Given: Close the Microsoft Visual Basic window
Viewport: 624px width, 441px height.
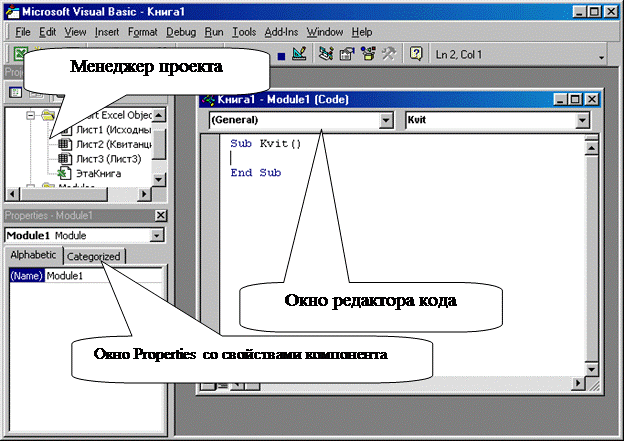Looking at the screenshot, I should point(611,12).
